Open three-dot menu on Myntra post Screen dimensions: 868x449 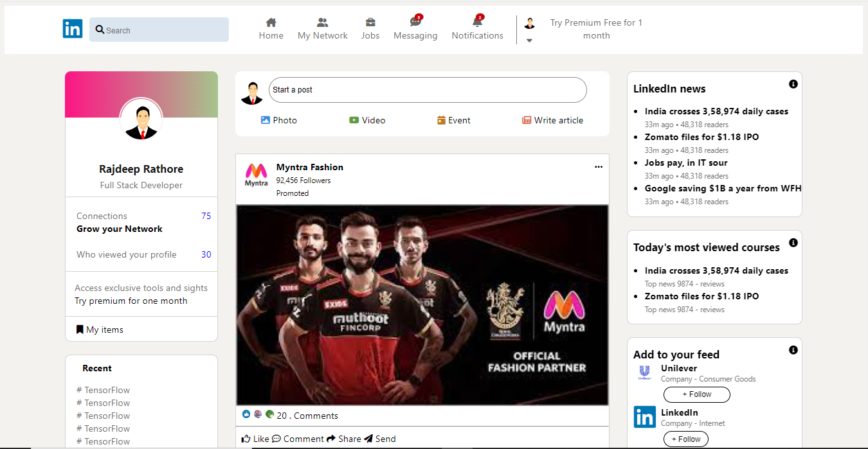[x=599, y=167]
